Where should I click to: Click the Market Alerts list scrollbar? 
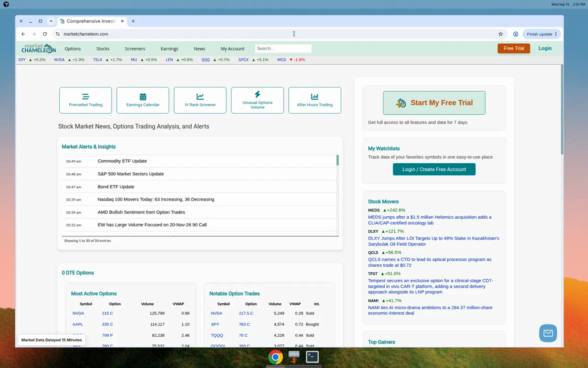(338, 160)
